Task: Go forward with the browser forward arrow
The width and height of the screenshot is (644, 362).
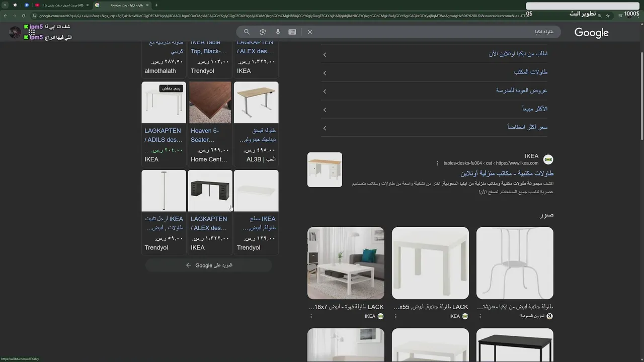Action: coord(15,16)
